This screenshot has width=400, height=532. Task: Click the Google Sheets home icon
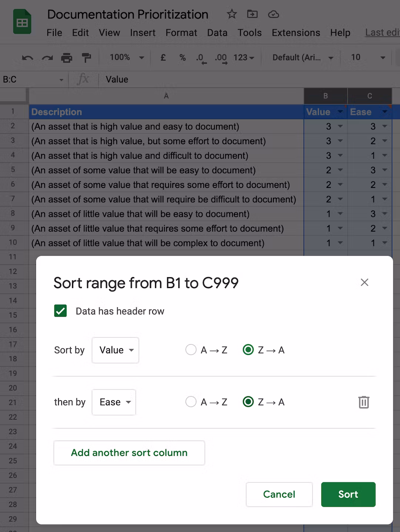point(22,22)
